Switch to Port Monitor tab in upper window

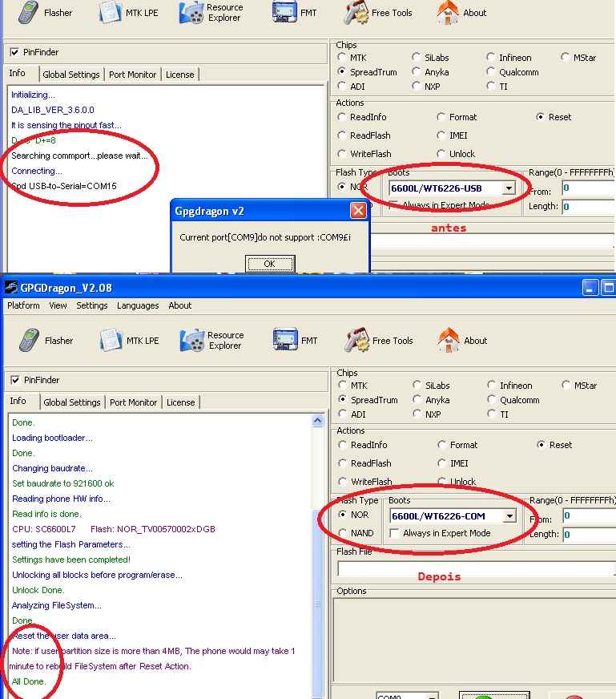[x=133, y=75]
